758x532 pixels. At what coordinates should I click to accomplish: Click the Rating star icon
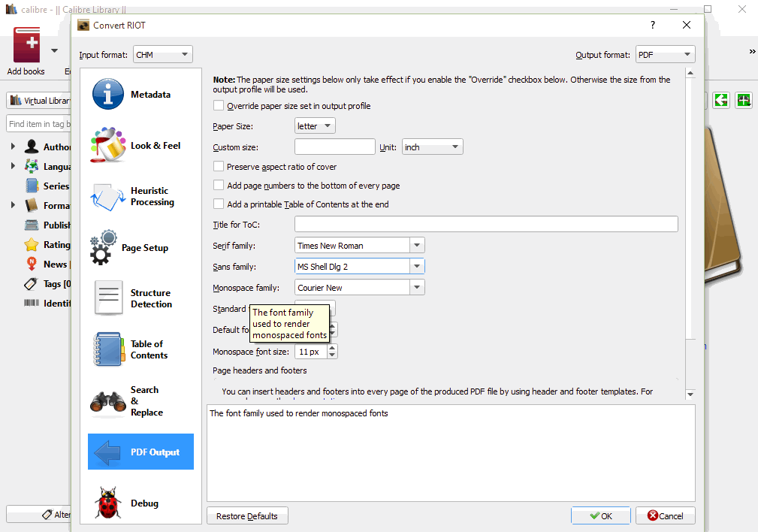click(x=32, y=245)
